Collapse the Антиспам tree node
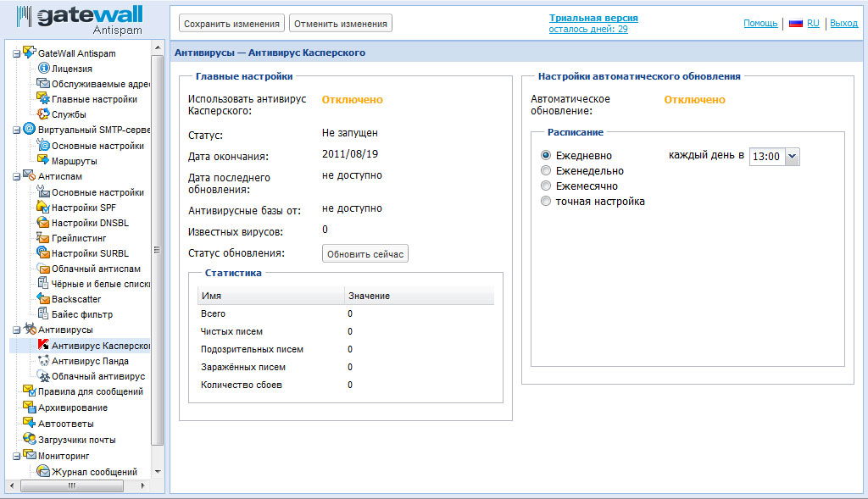The image size is (868, 499). coord(17,176)
